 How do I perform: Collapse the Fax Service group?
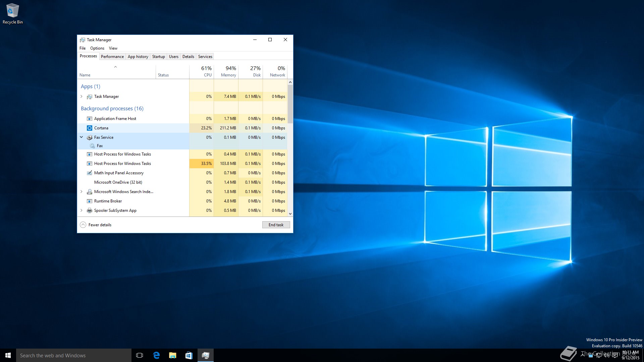point(82,137)
